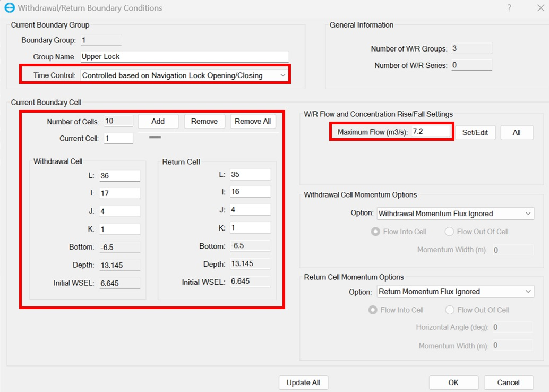This screenshot has width=549, height=392.
Task: Choose Flow Out Of Cell for return momentum
Action: tap(450, 310)
